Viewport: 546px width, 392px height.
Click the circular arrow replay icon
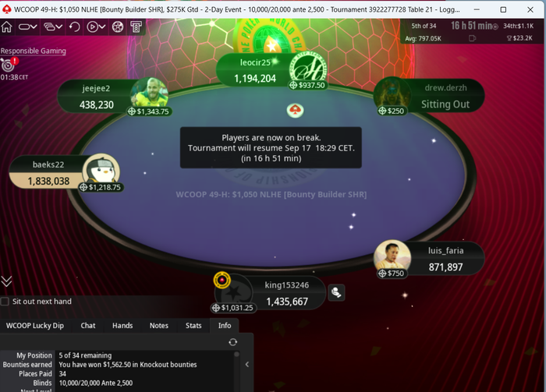click(x=74, y=26)
